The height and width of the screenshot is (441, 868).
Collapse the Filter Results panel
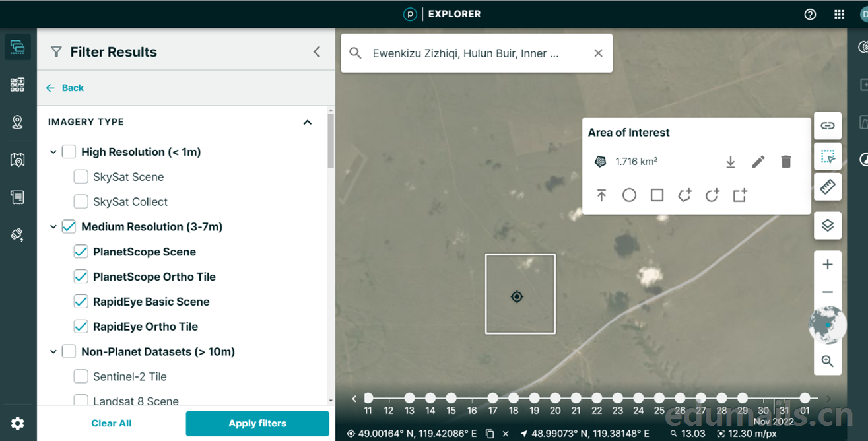tap(317, 52)
